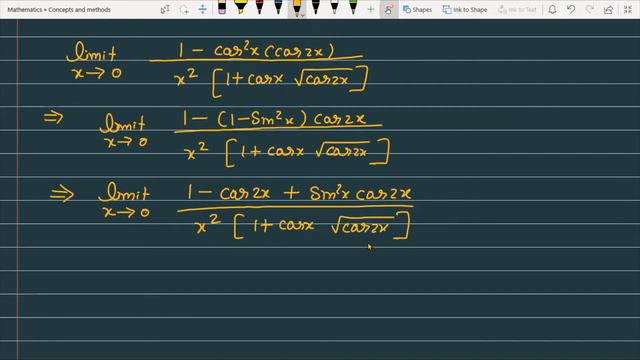The image size is (640, 360).
Task: Add a new pen with plus
Action: tap(371, 9)
